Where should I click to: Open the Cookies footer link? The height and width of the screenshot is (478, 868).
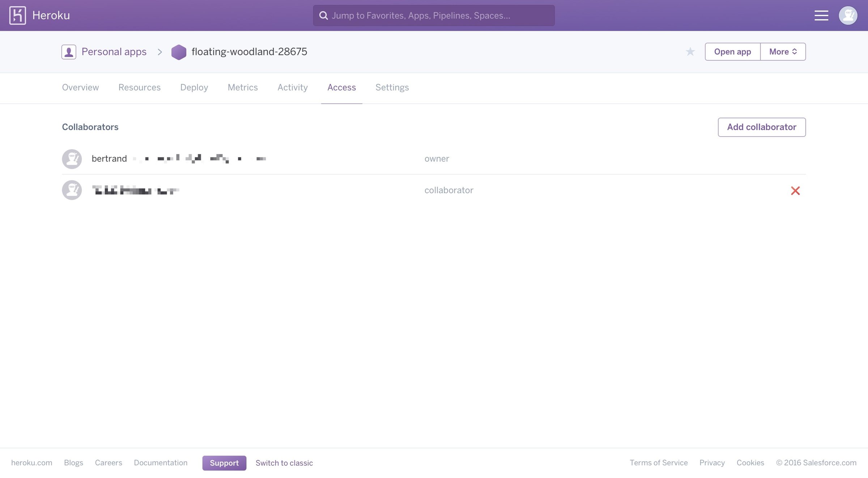click(x=750, y=463)
